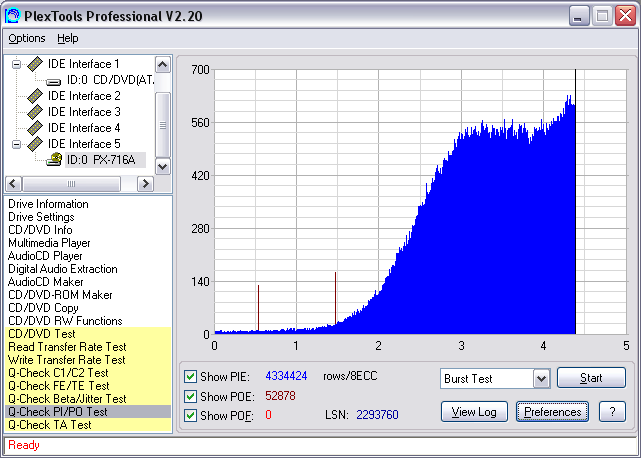Image resolution: width=641 pixels, height=458 pixels.
Task: Select Read Transfer Rate Test
Action: click(x=88, y=347)
